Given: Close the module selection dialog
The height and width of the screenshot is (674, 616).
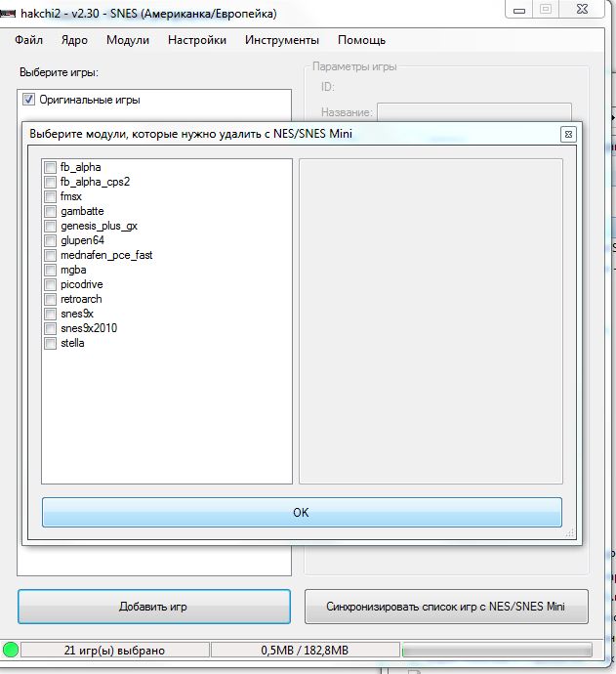Looking at the screenshot, I should pos(568,134).
